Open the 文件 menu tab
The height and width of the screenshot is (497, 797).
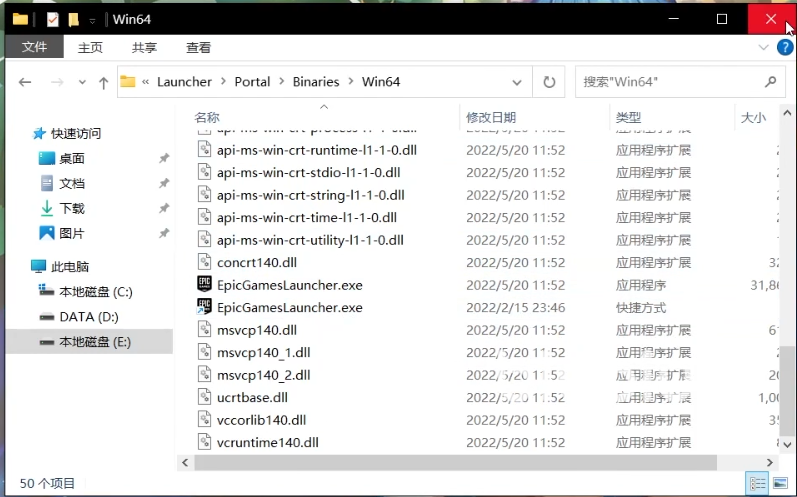pos(34,47)
